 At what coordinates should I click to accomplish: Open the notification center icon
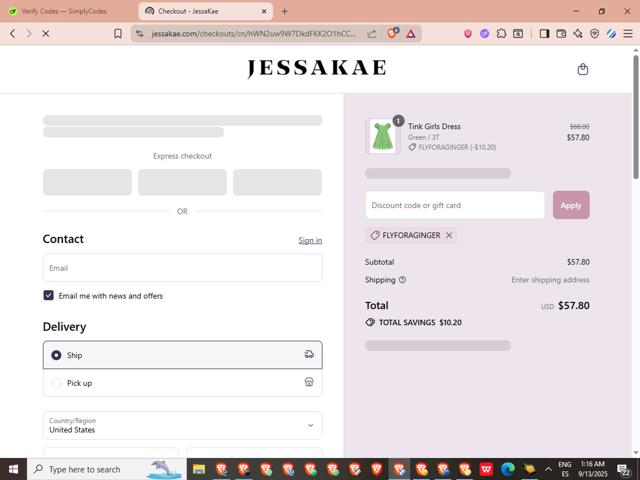tap(623, 469)
